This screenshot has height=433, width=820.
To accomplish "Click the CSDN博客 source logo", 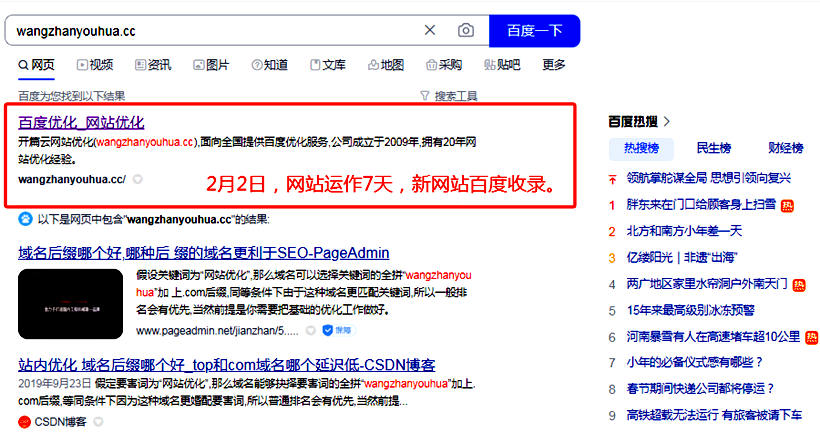I will pyautogui.click(x=24, y=421).
